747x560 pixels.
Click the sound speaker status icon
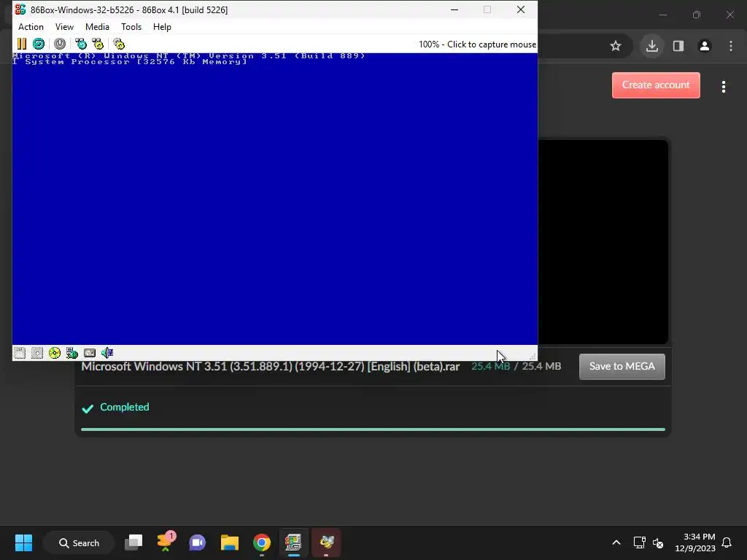click(x=107, y=353)
